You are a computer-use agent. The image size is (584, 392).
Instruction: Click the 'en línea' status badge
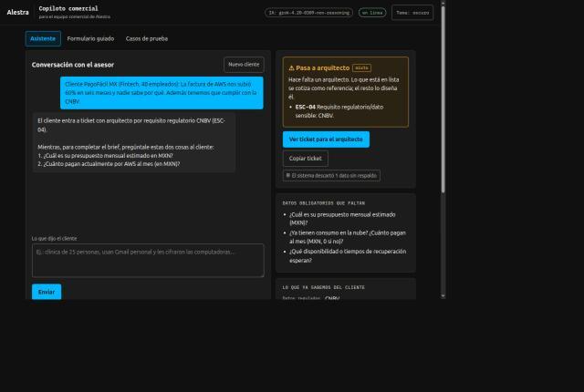tap(372, 13)
